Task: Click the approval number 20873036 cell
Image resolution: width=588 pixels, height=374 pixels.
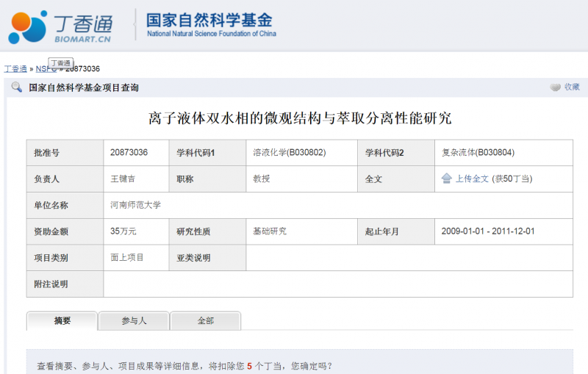Action: [x=129, y=153]
